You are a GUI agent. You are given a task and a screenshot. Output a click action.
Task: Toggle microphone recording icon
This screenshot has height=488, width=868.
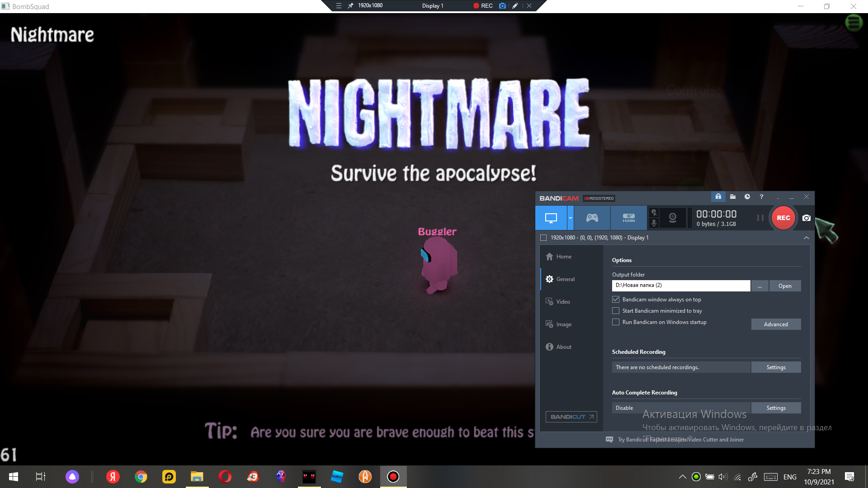point(654,223)
